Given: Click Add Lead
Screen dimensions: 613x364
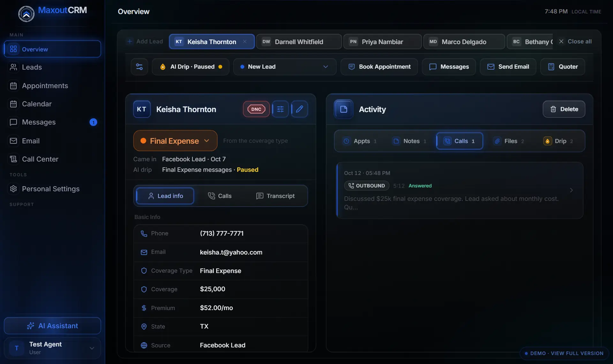Looking at the screenshot, I should [145, 42].
